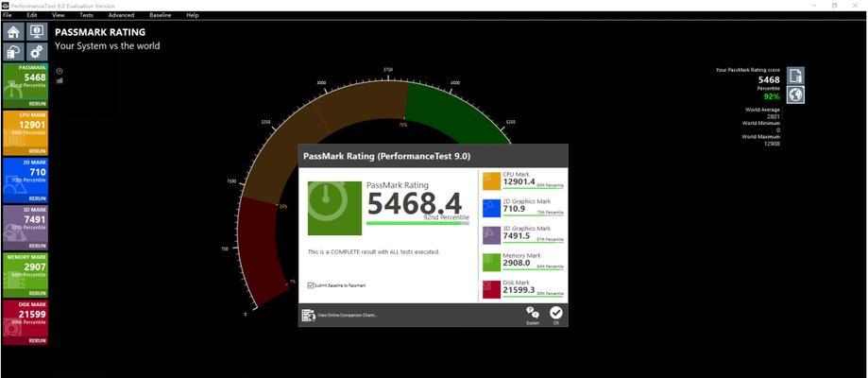Click the green percentile bar under 5468.4
The height and width of the screenshot is (378, 868).
(418, 223)
